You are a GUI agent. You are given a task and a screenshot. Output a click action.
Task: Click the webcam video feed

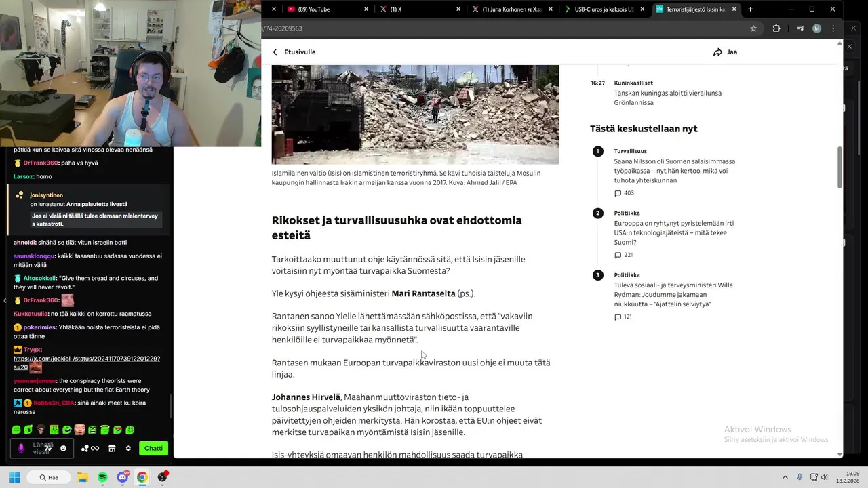(x=130, y=73)
